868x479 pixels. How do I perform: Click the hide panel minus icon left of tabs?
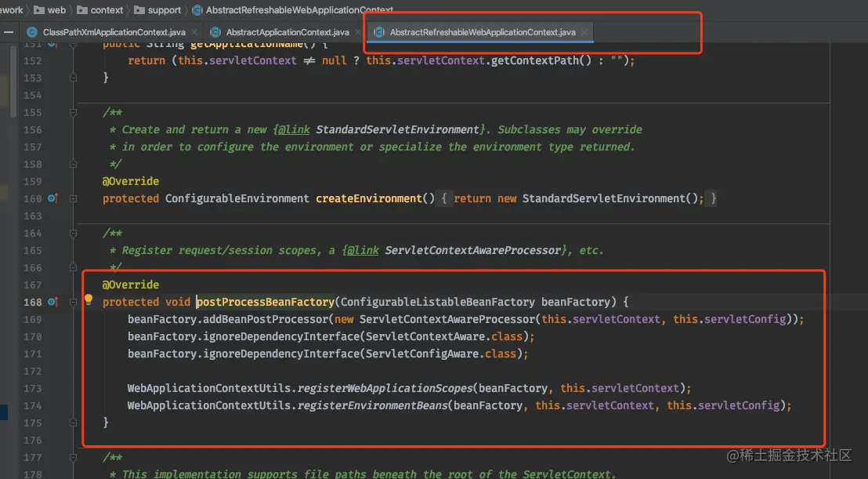9,32
